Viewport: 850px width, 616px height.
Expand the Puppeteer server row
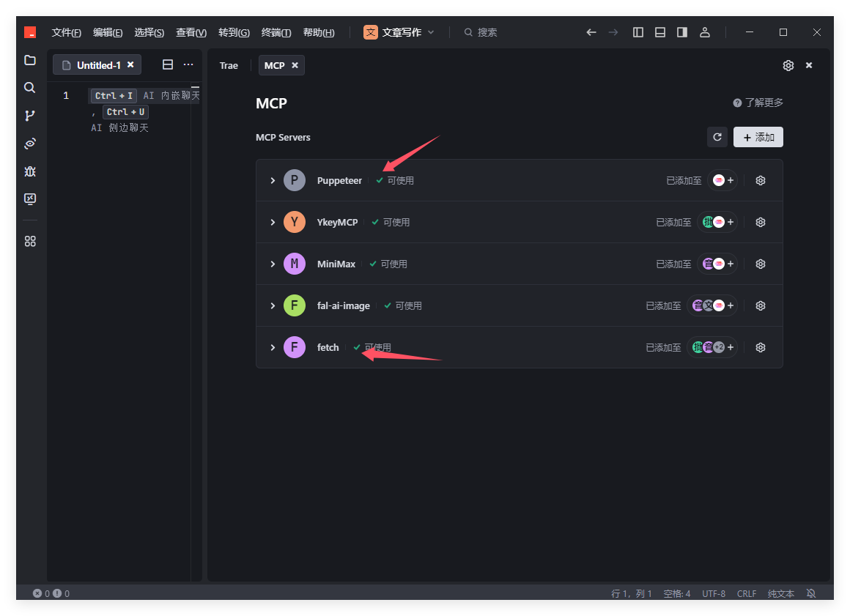point(273,180)
